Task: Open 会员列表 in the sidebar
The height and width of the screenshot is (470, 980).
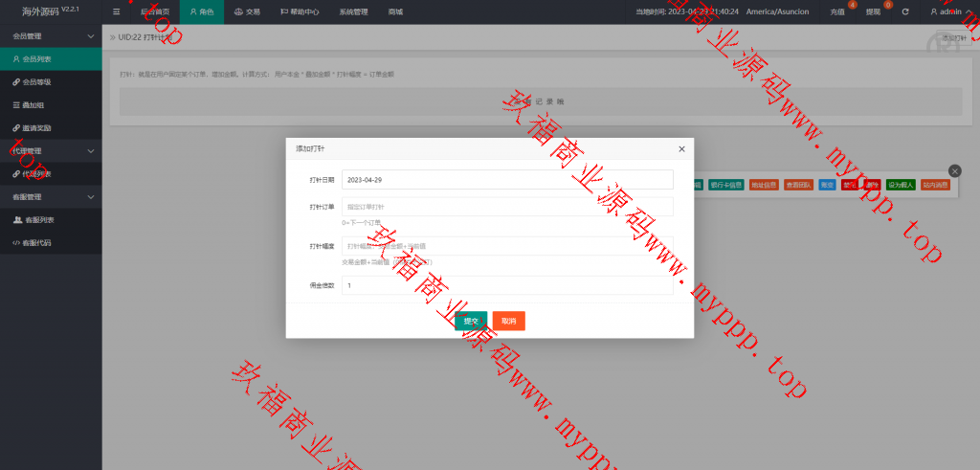Action: 38,59
